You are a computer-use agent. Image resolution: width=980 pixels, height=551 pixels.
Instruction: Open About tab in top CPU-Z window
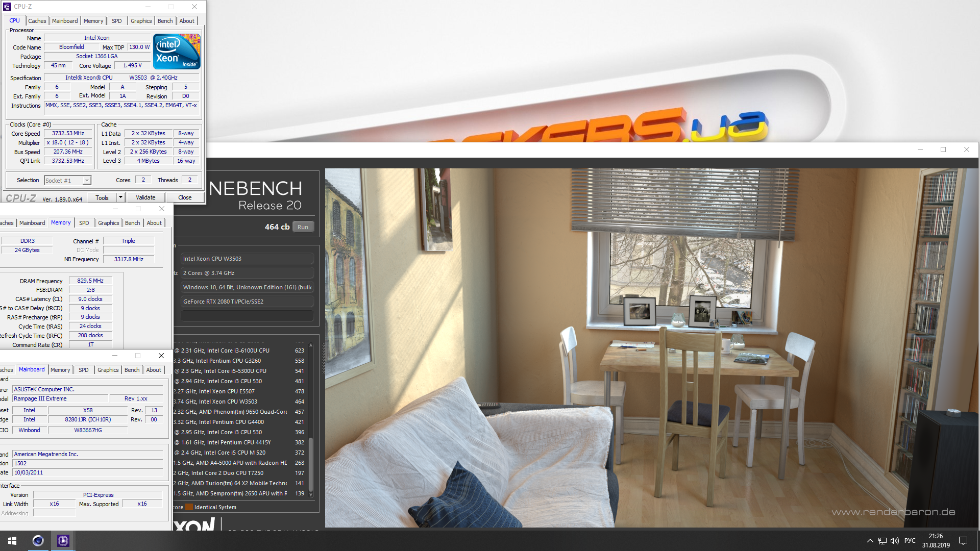pyautogui.click(x=187, y=21)
